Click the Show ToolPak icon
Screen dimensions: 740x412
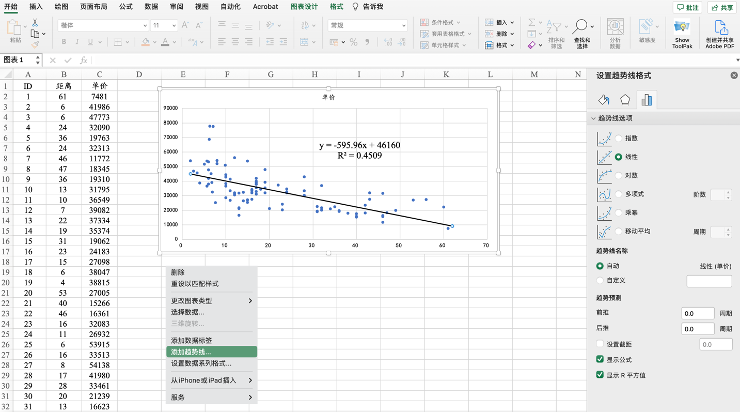point(681,30)
